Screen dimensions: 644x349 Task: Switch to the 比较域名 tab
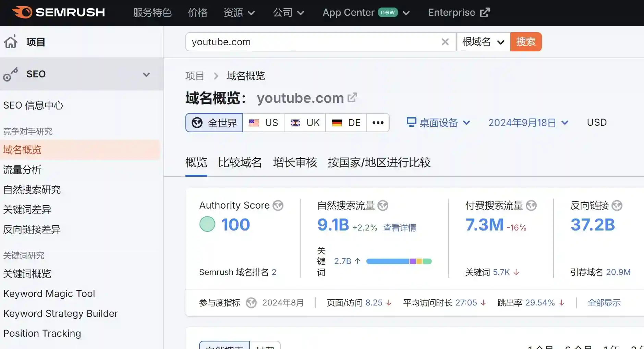coord(240,162)
